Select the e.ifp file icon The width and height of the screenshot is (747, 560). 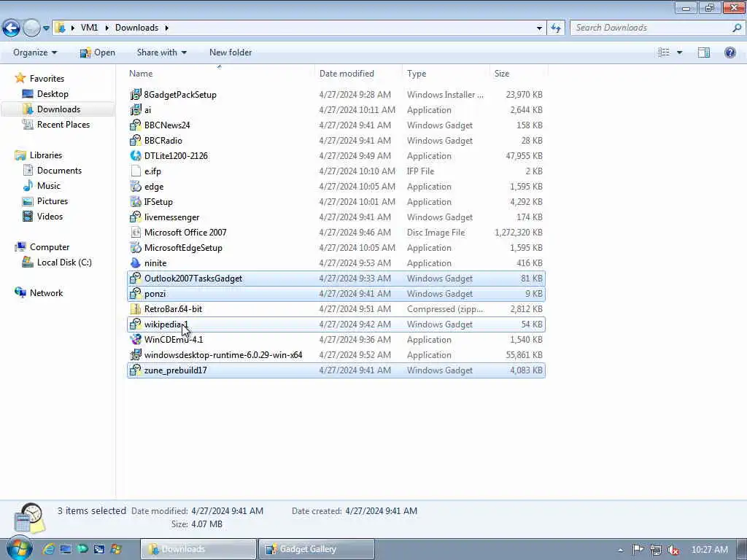coord(136,171)
